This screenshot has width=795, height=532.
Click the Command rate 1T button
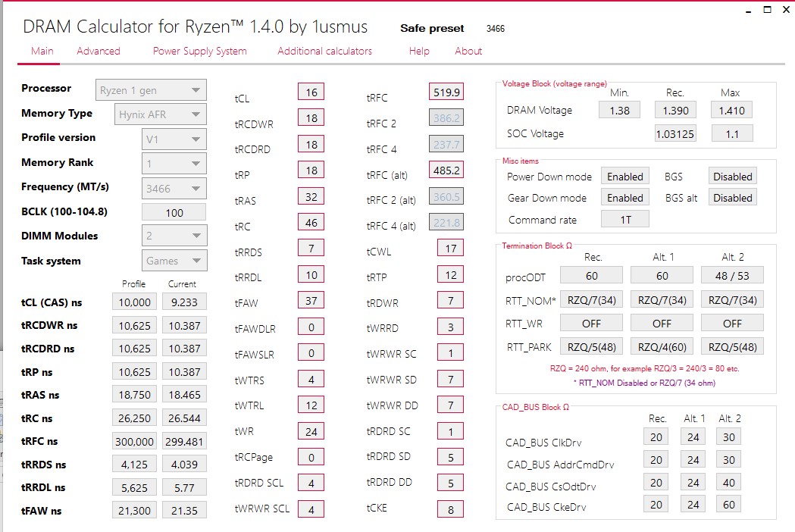point(625,220)
